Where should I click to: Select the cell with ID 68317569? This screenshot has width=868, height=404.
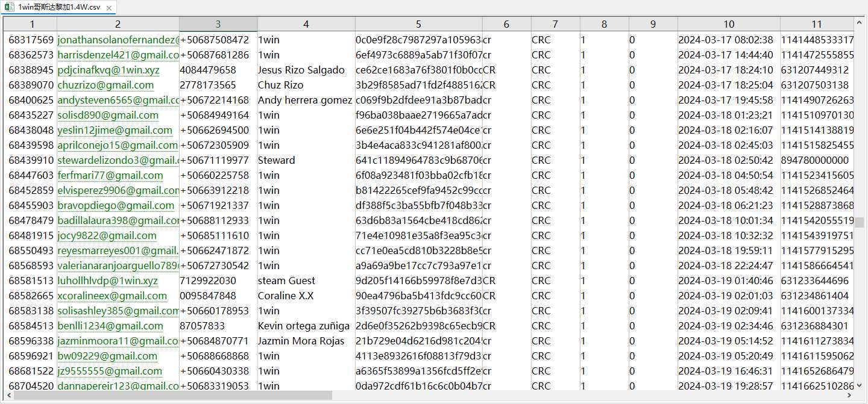[x=31, y=40]
